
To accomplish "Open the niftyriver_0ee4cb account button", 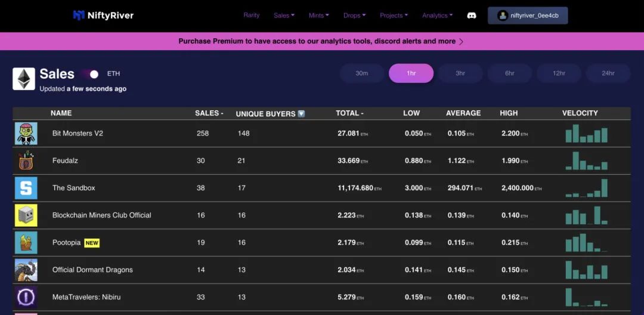I will pos(528,16).
